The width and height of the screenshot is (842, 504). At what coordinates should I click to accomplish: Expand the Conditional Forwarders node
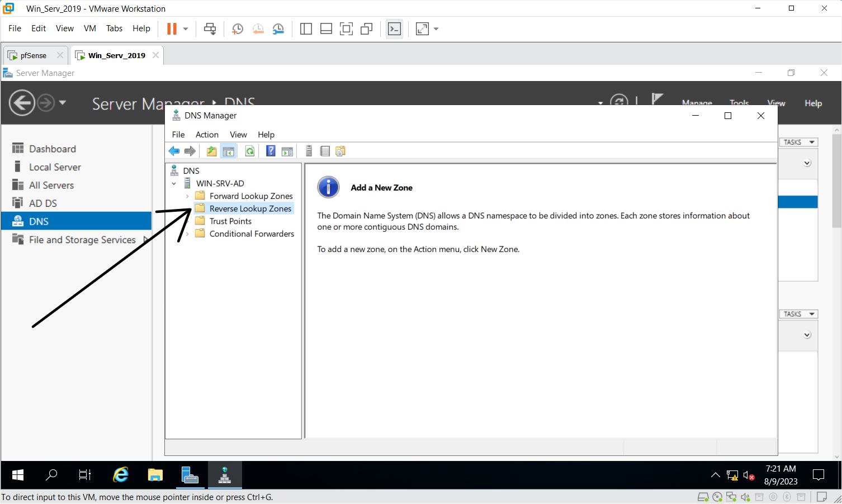[187, 234]
